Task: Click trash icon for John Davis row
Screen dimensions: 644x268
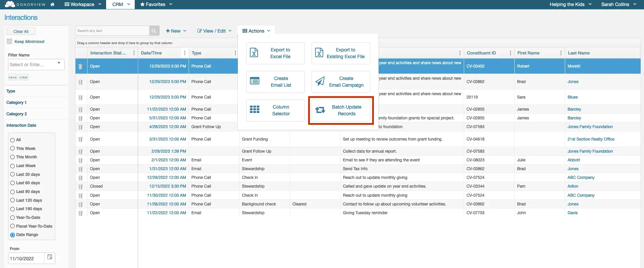Action: (x=80, y=213)
